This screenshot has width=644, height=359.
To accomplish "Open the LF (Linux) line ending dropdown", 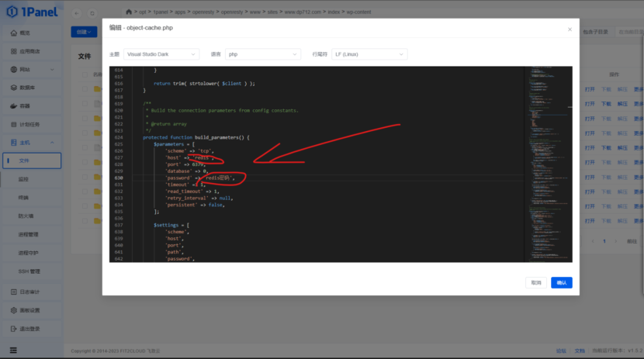I will pyautogui.click(x=369, y=54).
